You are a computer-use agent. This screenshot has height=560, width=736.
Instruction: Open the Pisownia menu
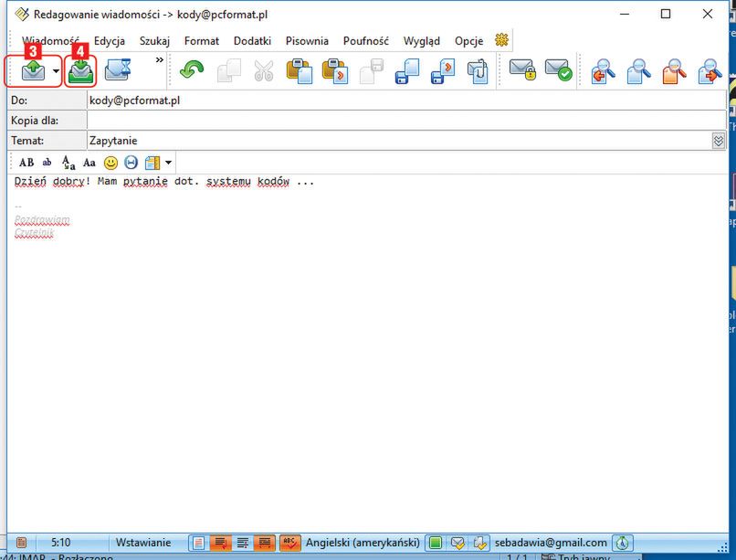point(307,41)
